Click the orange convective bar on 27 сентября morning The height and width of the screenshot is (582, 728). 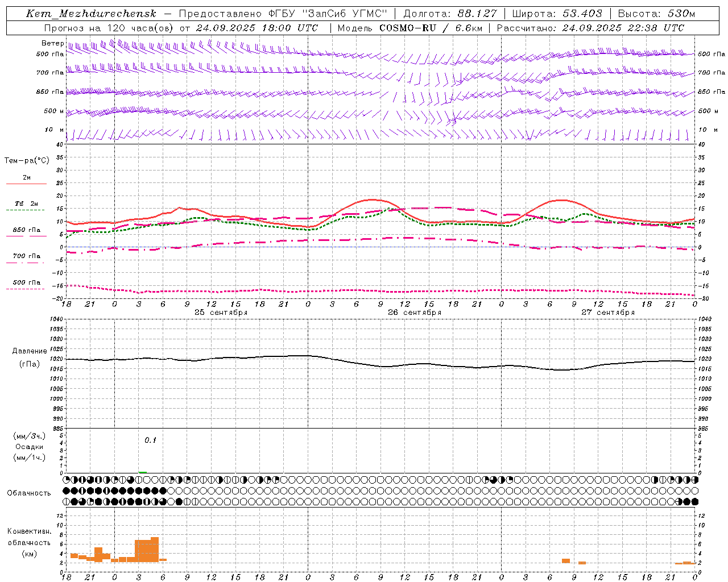click(565, 561)
